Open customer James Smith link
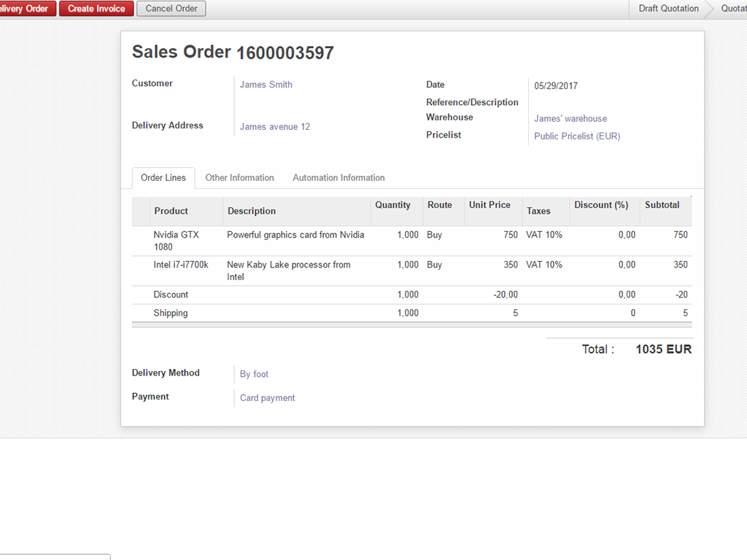Image resolution: width=747 pixels, height=560 pixels. click(266, 85)
